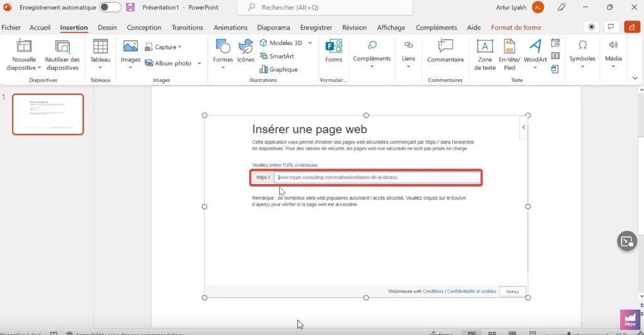Expand the Capture dropdown
The width and height of the screenshot is (644, 335).
point(179,47)
